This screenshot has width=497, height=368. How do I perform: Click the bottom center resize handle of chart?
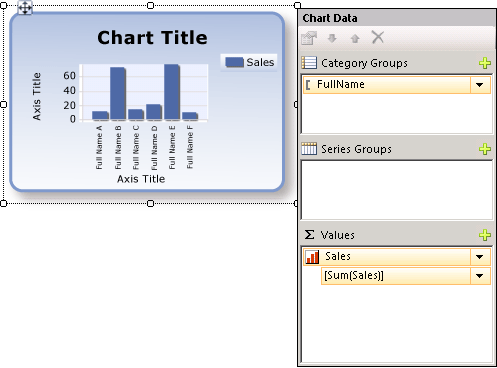150,203
